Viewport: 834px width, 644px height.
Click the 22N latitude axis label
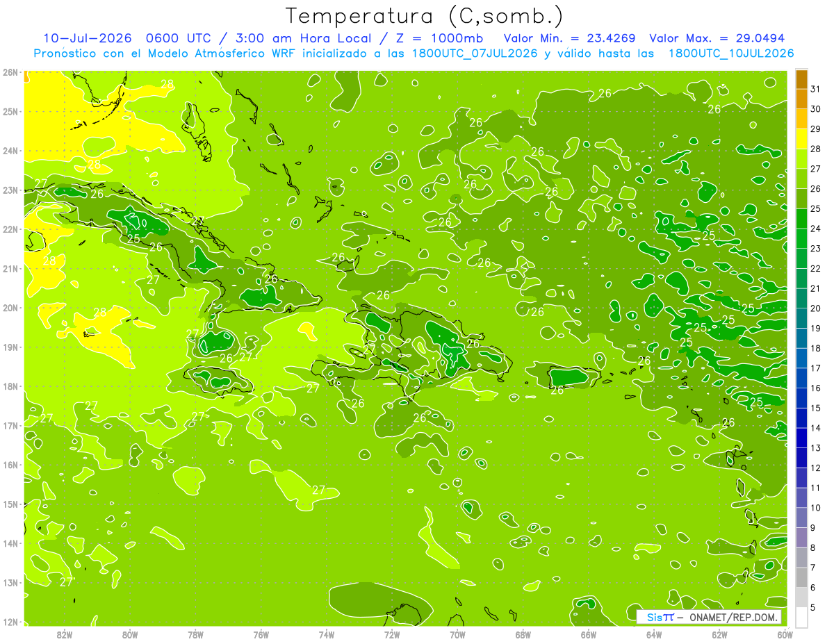click(x=10, y=229)
